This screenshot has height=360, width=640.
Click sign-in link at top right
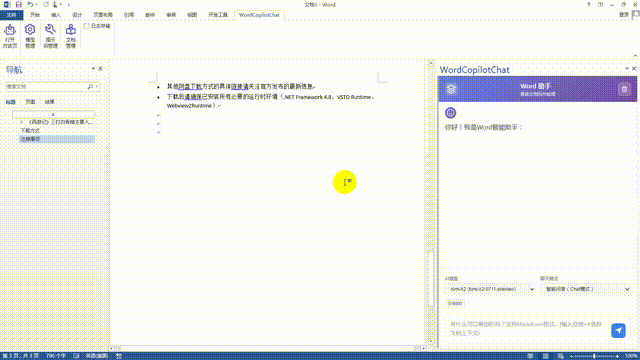(624, 15)
